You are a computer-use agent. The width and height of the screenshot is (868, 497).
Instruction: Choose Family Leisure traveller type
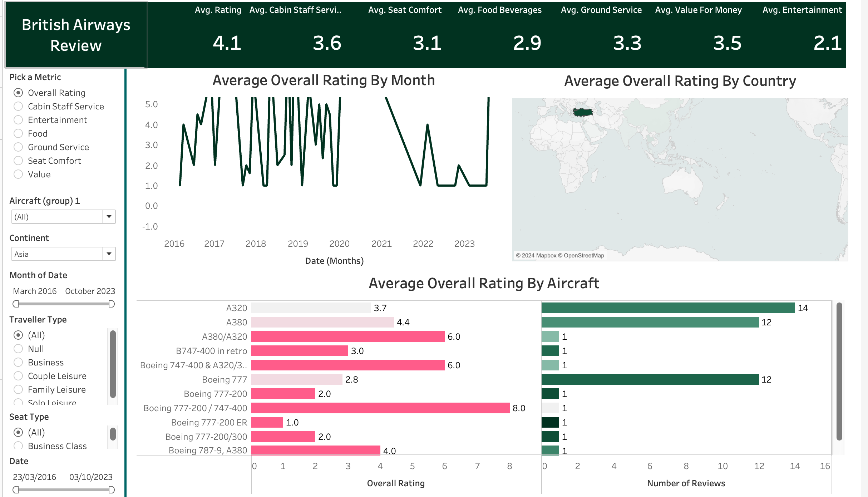(x=18, y=389)
